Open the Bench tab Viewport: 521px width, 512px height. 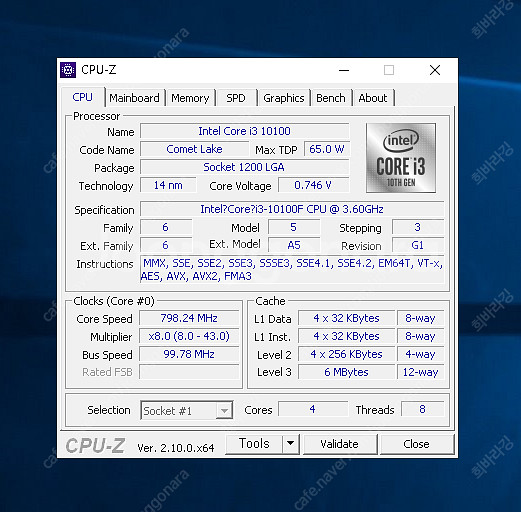(x=331, y=98)
